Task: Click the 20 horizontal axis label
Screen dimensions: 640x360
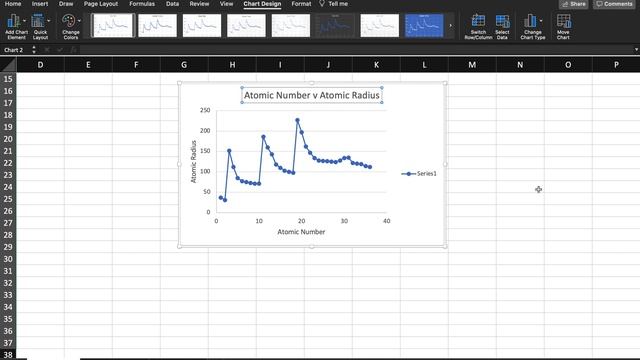Action: [301, 221]
